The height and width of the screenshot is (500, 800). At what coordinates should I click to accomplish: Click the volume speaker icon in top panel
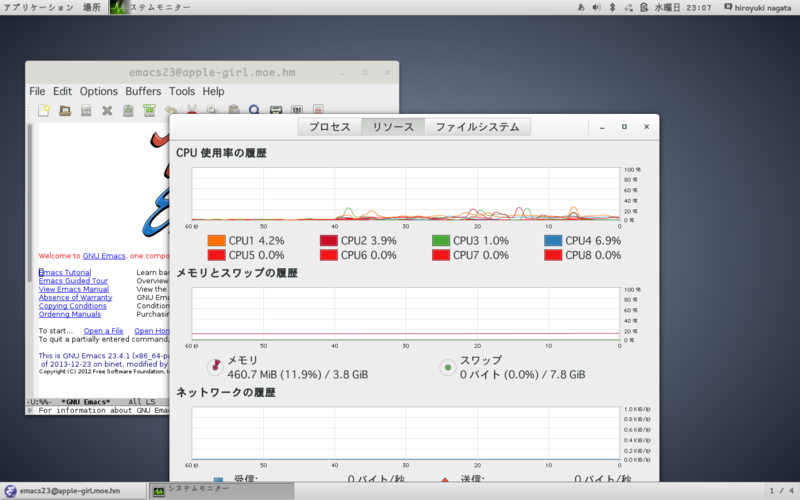(596, 7)
